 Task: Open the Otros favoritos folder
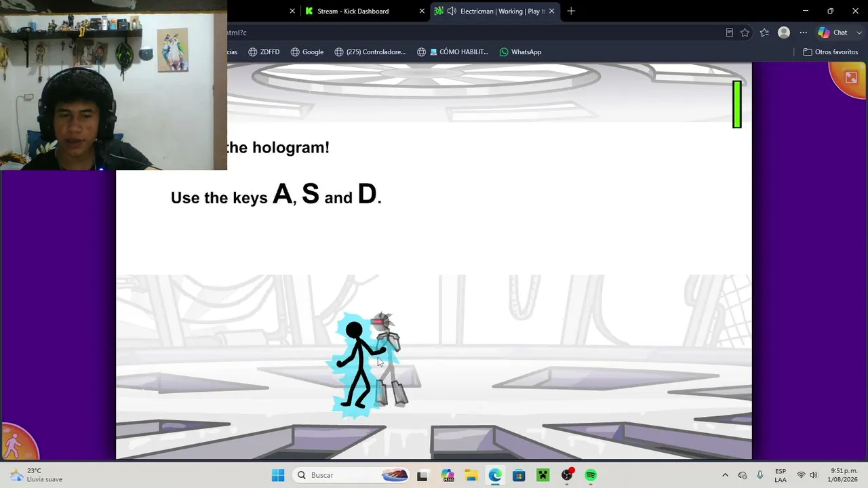tap(831, 52)
